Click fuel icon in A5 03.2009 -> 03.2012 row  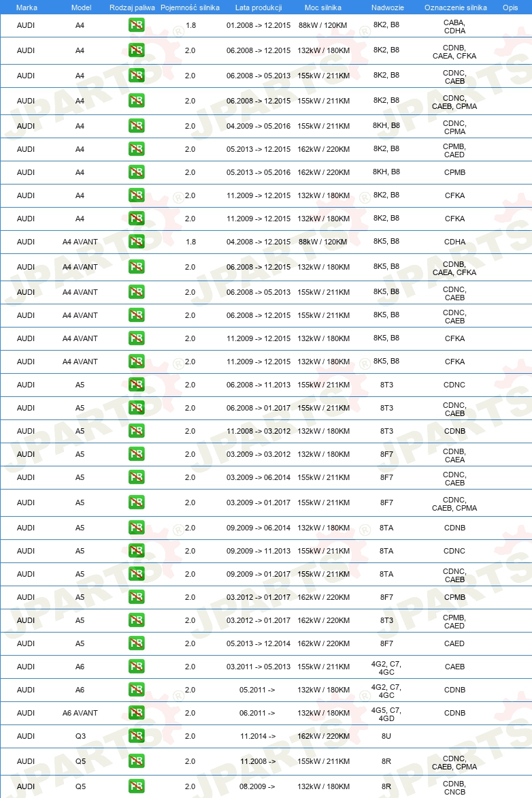click(x=136, y=454)
